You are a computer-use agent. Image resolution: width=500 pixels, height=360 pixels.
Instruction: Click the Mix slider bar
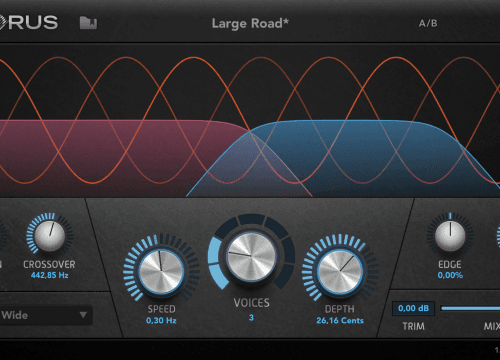tap(470, 308)
